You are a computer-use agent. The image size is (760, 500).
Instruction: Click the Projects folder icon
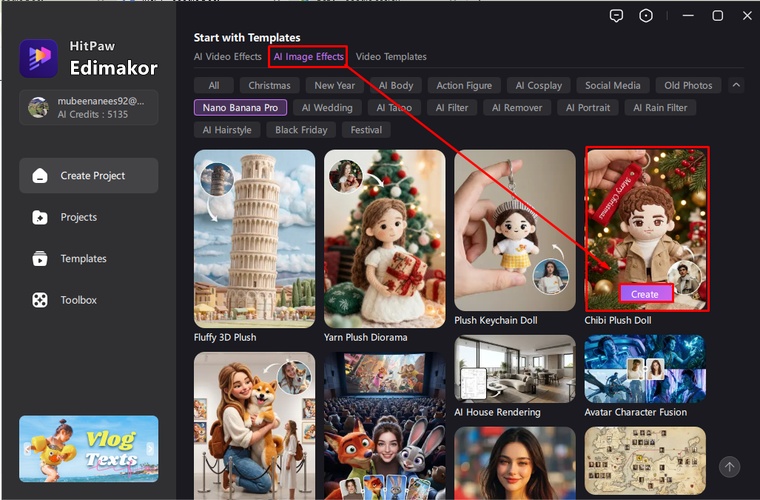(x=40, y=217)
